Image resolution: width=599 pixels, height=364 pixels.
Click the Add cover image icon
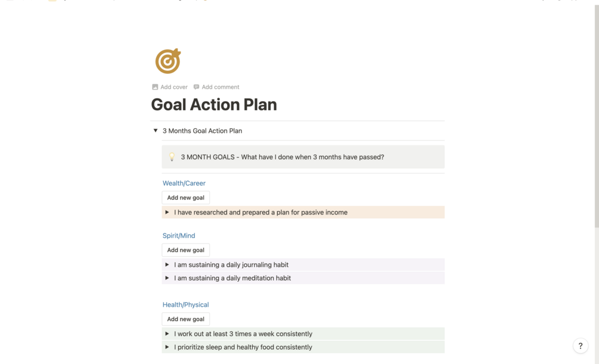click(x=155, y=87)
